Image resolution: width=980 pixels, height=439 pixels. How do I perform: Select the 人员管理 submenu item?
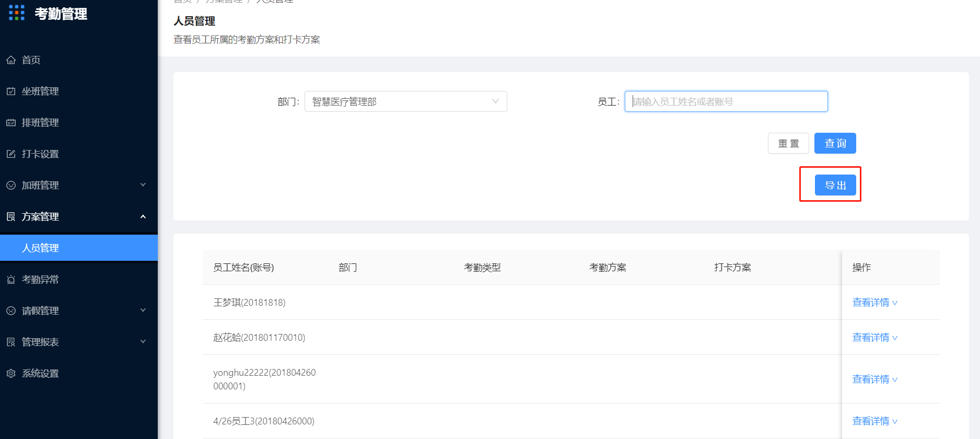(79, 248)
